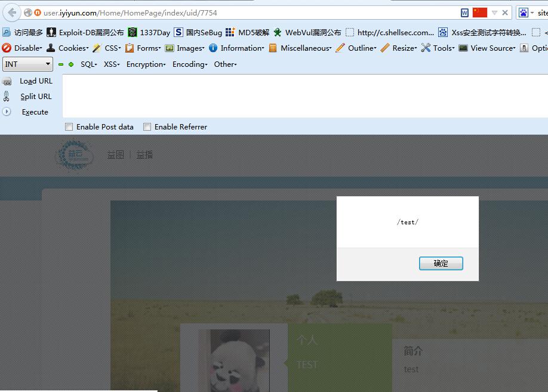Click the address bar dropdown arrow
The image size is (548, 392).
point(494,13)
